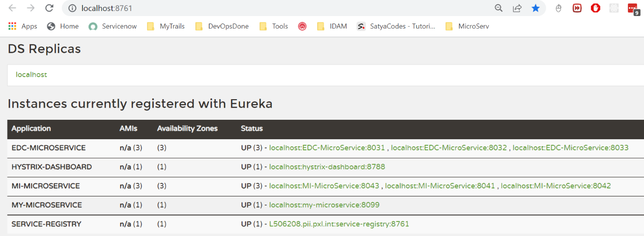Click the zoom magnifier icon in address bar
The height and width of the screenshot is (236, 644).
[x=498, y=8]
